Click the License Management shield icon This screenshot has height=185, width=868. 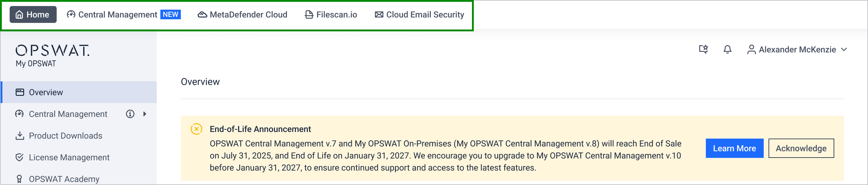pos(20,157)
